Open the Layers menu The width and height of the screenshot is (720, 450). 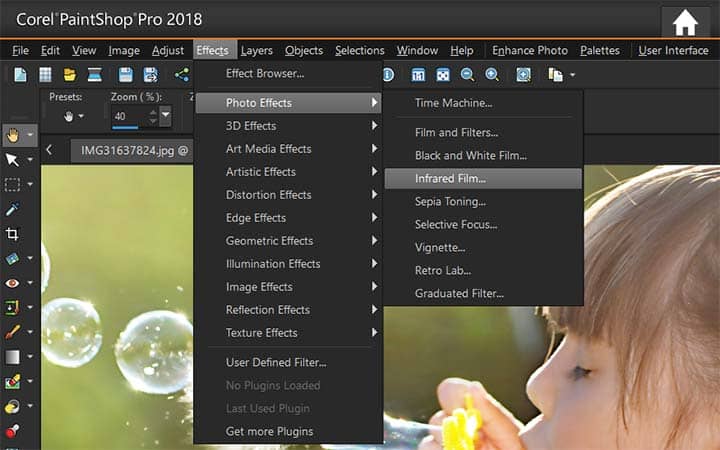point(256,51)
